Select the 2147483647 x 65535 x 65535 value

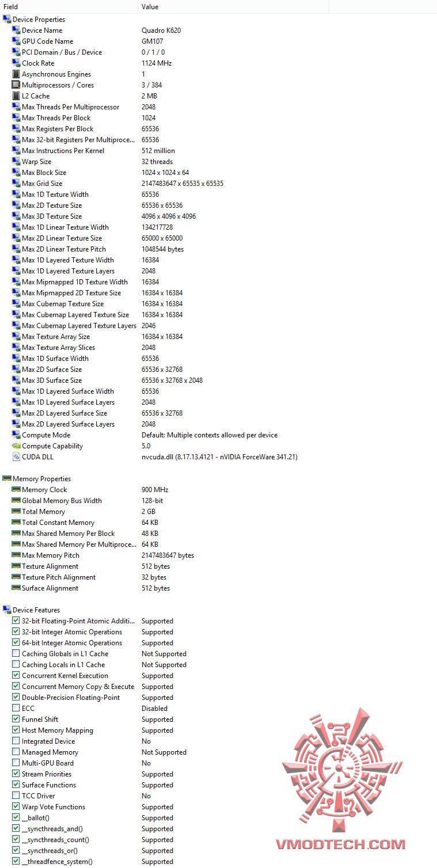(x=183, y=183)
